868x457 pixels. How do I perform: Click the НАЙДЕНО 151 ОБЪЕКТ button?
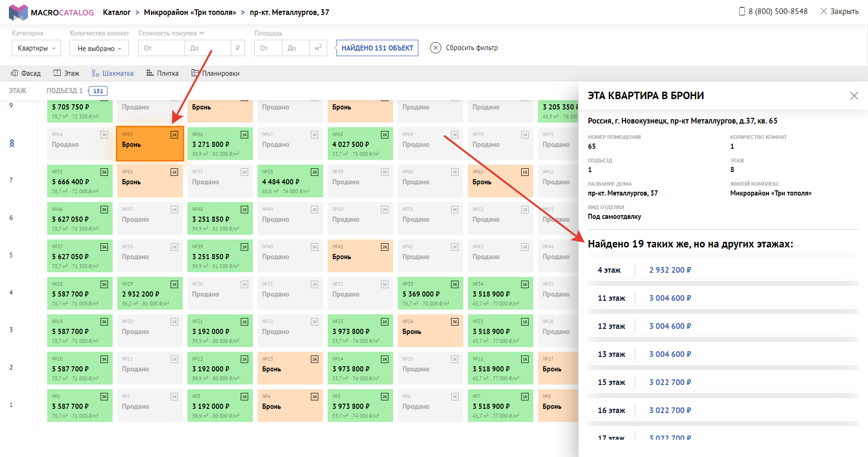point(377,48)
